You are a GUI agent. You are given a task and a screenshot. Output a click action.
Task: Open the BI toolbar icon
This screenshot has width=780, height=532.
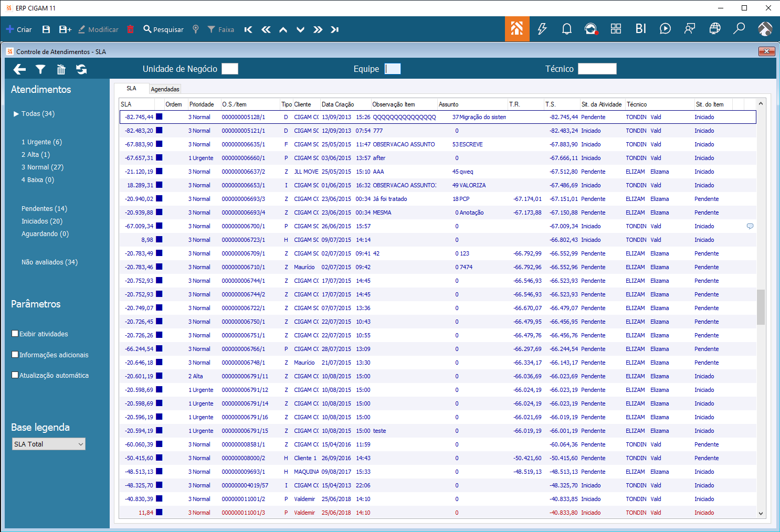coord(641,29)
